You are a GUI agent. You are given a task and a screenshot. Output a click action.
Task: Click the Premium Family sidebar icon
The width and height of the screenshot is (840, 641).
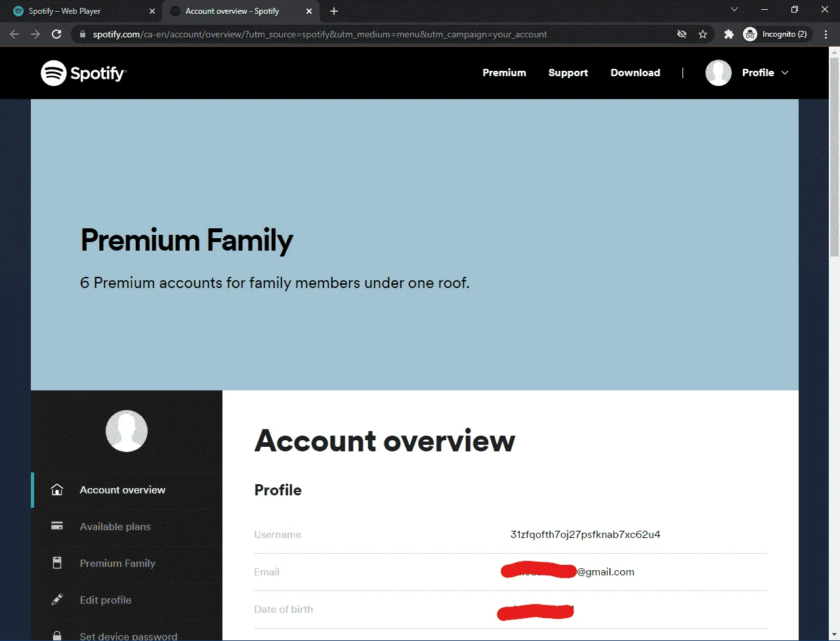(x=57, y=563)
